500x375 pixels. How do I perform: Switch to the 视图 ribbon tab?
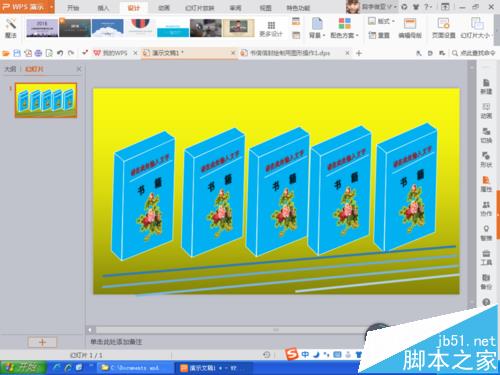click(266, 8)
